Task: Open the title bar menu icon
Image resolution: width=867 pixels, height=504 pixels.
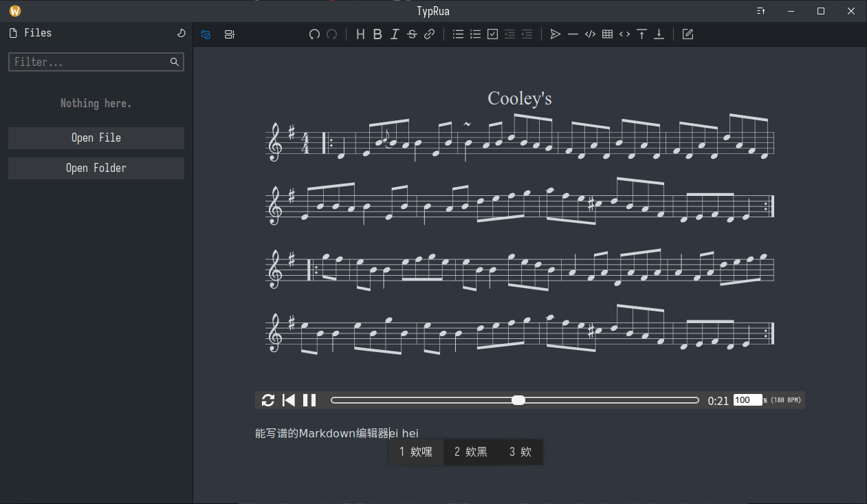Action: pos(760,11)
